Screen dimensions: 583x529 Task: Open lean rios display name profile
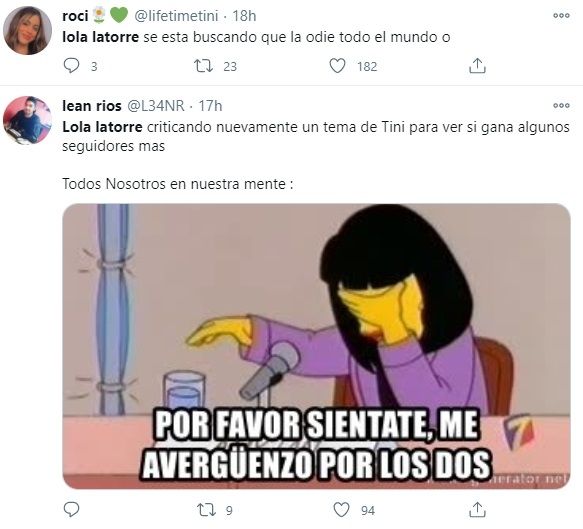click(92, 106)
